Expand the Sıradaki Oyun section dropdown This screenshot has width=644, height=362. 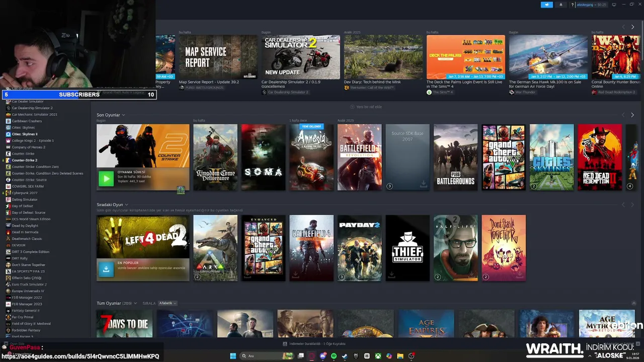tap(126, 205)
